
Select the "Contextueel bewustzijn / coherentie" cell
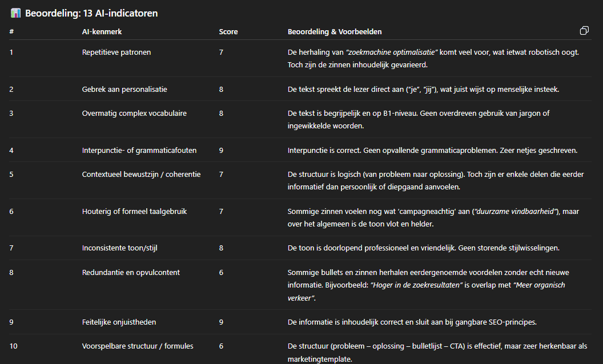coord(141,175)
